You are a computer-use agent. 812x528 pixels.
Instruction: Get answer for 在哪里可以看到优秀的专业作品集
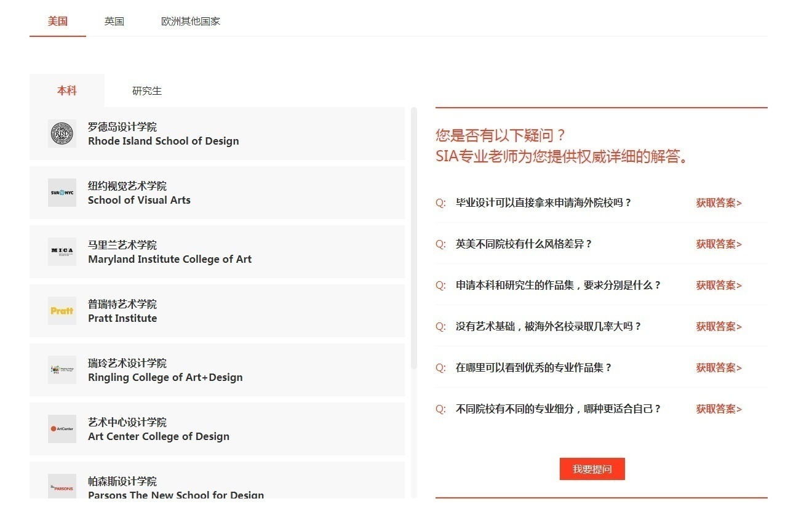pos(719,367)
